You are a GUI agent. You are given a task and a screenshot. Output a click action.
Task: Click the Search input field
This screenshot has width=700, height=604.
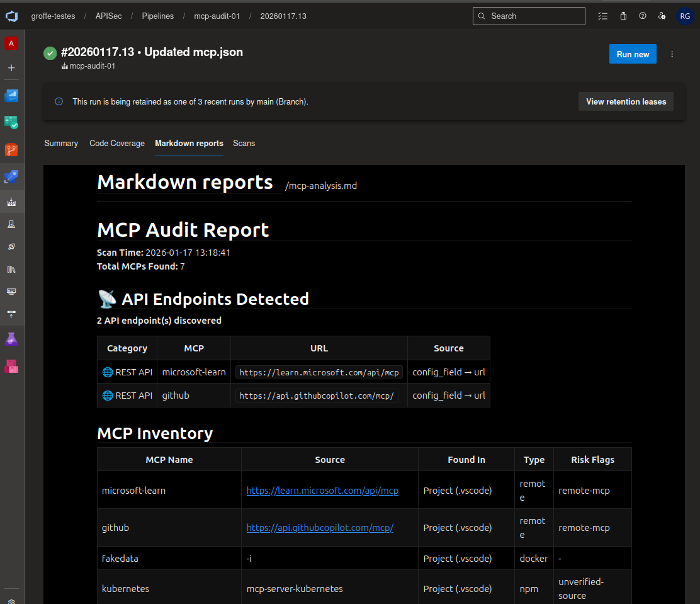pyautogui.click(x=529, y=16)
